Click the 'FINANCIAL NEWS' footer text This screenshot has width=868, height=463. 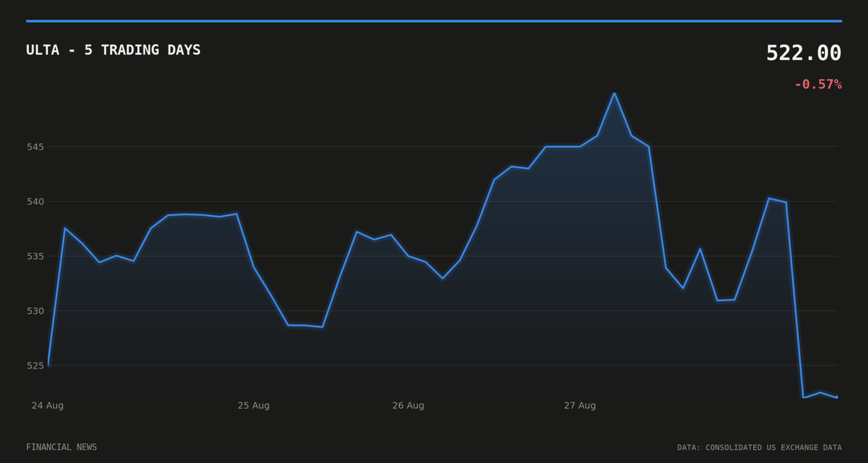pos(62,447)
